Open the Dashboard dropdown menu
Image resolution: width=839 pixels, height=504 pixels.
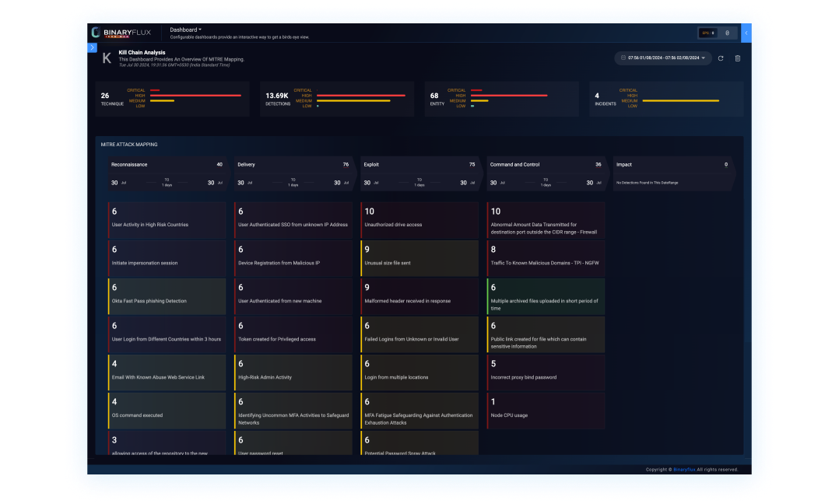[185, 30]
